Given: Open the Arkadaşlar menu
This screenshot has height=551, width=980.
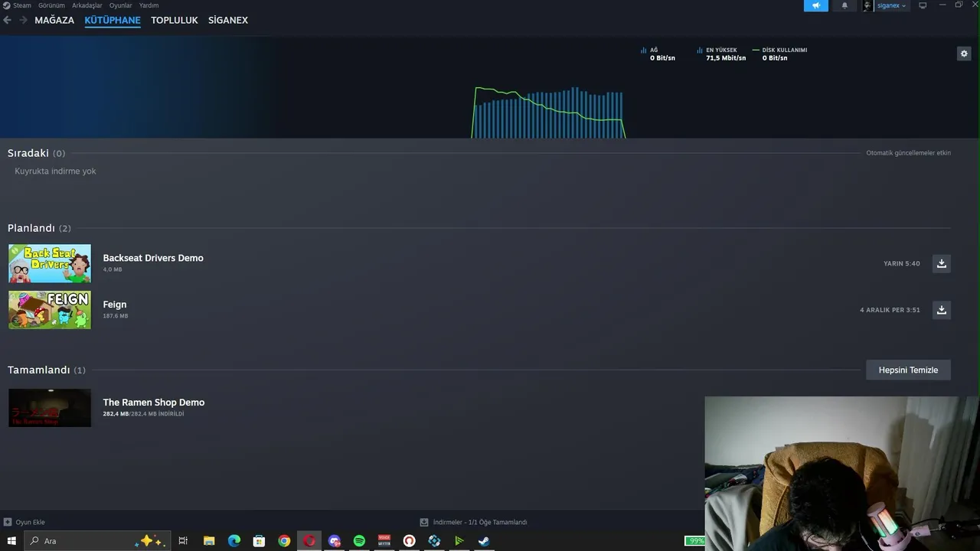Looking at the screenshot, I should 87,5.
